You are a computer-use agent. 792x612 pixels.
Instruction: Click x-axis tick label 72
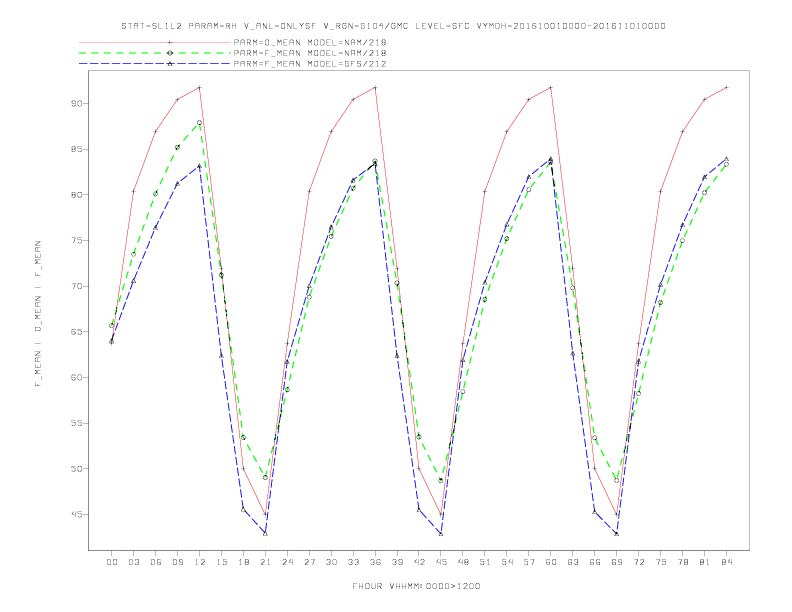pos(638,562)
